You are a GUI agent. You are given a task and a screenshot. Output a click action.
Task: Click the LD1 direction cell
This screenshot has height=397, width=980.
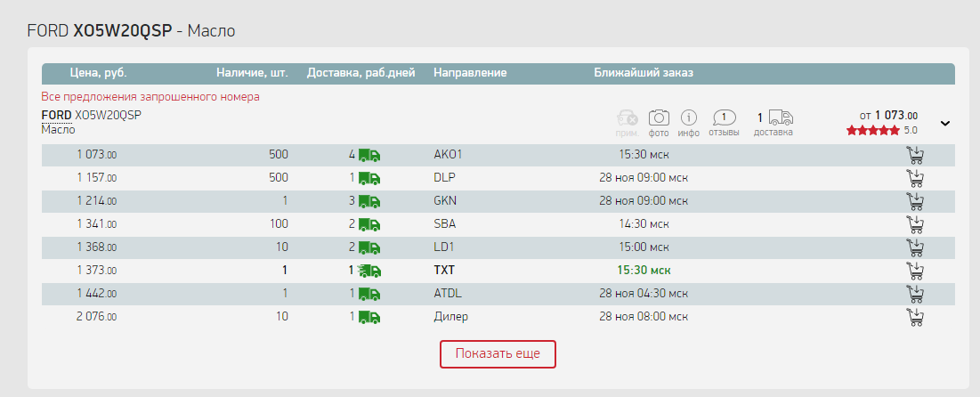tap(444, 247)
